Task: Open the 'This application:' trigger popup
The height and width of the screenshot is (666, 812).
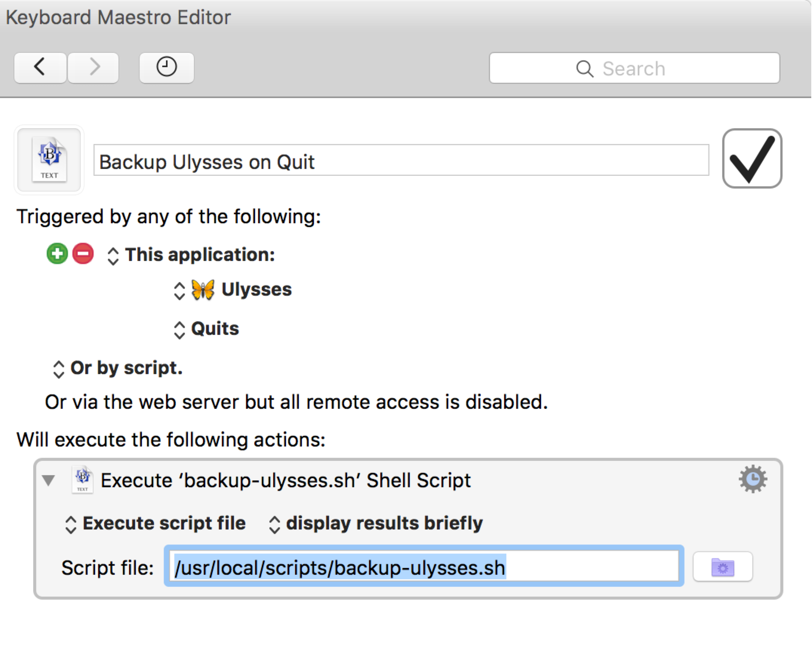Action: pyautogui.click(x=191, y=255)
